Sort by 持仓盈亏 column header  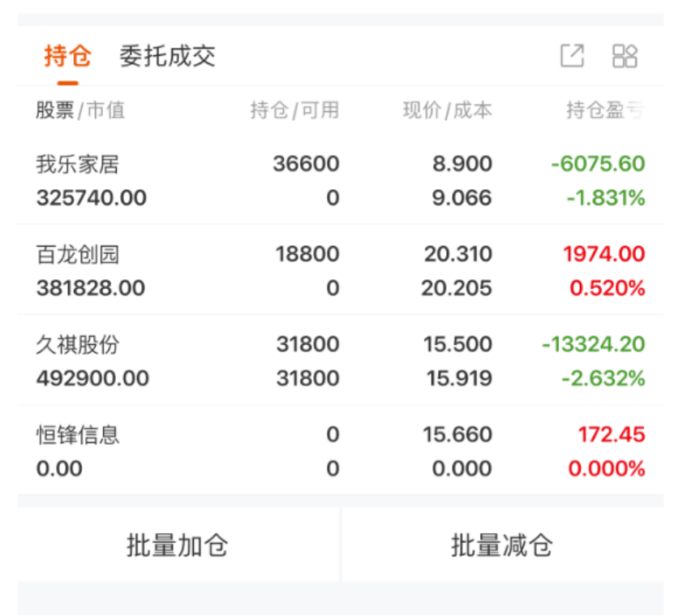tap(605, 110)
